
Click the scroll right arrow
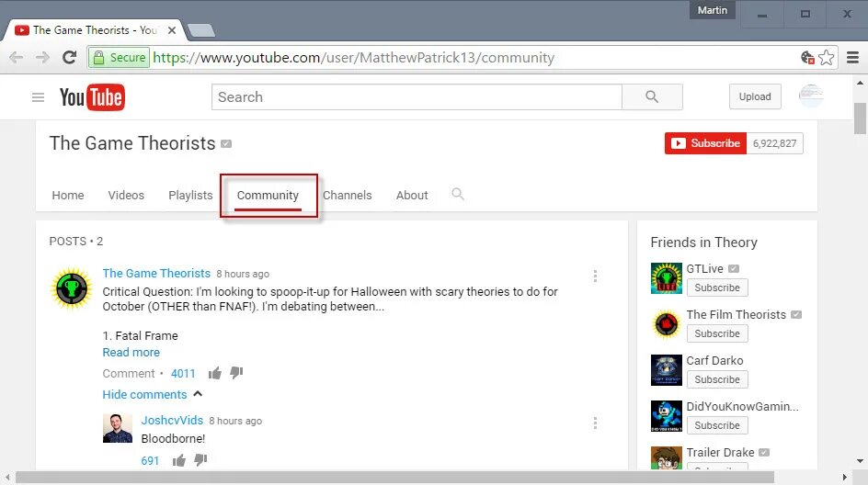[844, 477]
